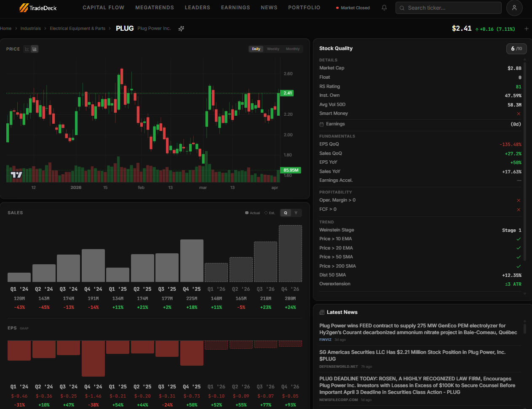Open the Capital Flow menu

click(104, 8)
